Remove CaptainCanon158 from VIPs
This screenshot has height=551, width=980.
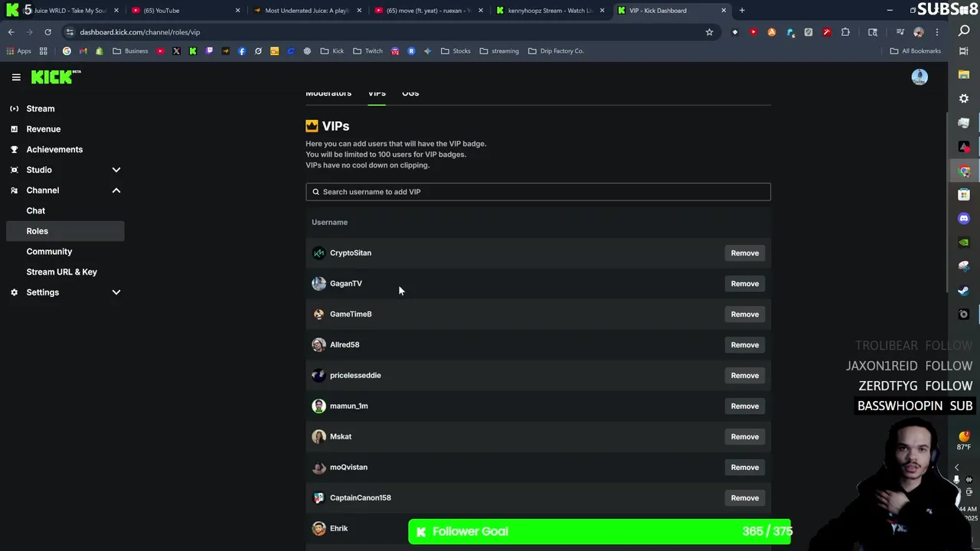pos(744,498)
